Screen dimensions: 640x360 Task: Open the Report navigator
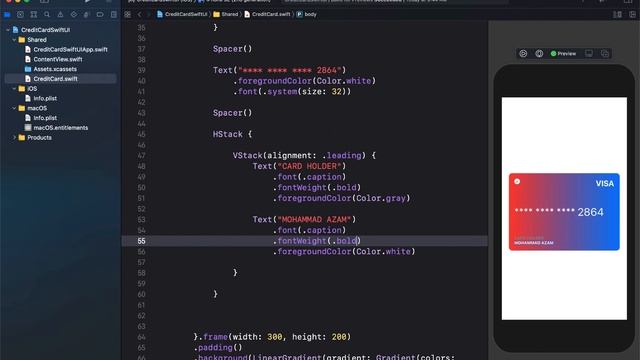[114, 15]
